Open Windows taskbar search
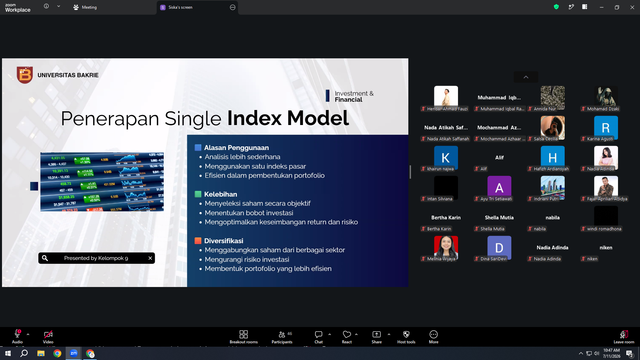640x360 pixels. pos(24,353)
